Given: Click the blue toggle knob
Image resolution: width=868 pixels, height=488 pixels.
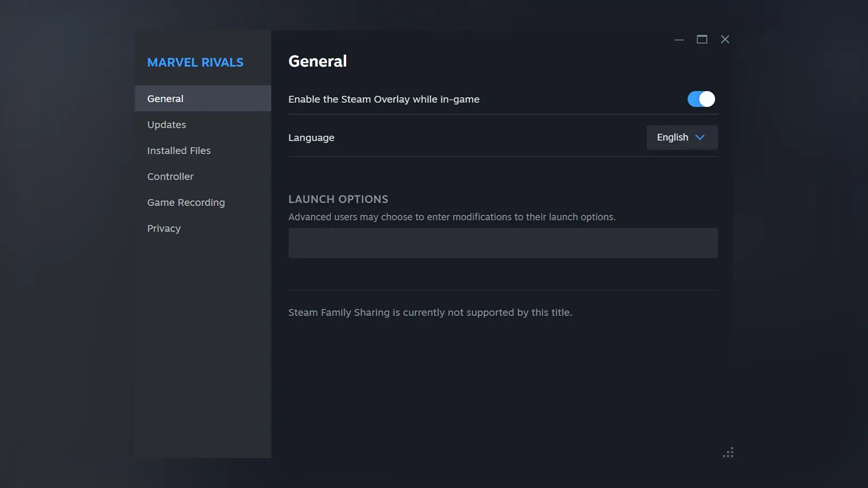Looking at the screenshot, I should tap(706, 99).
